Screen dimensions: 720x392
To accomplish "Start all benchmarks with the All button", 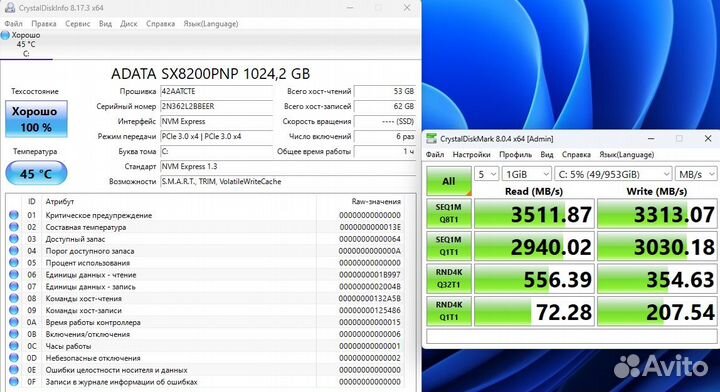I will [x=449, y=181].
